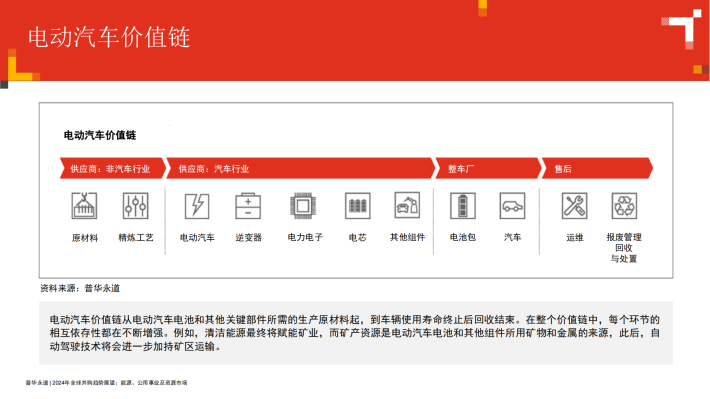Select the 运维 wrench tools icon
710x399 pixels.
(x=575, y=206)
